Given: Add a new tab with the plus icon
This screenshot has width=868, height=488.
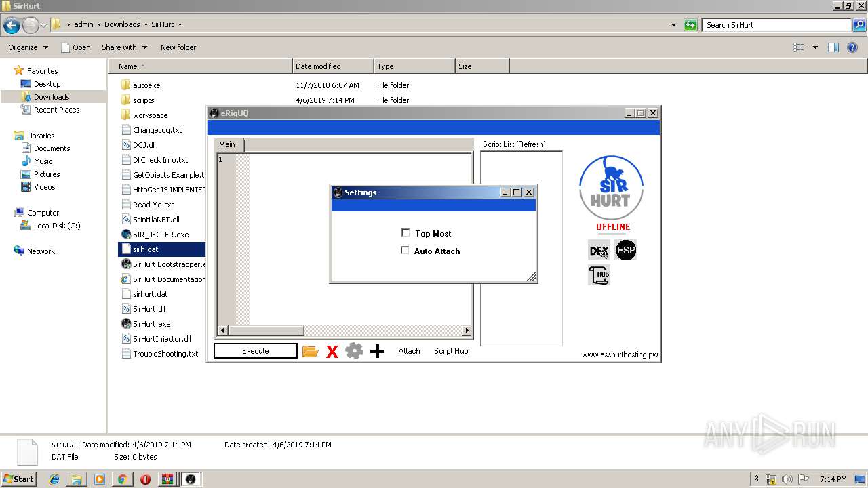Looking at the screenshot, I should coord(378,351).
